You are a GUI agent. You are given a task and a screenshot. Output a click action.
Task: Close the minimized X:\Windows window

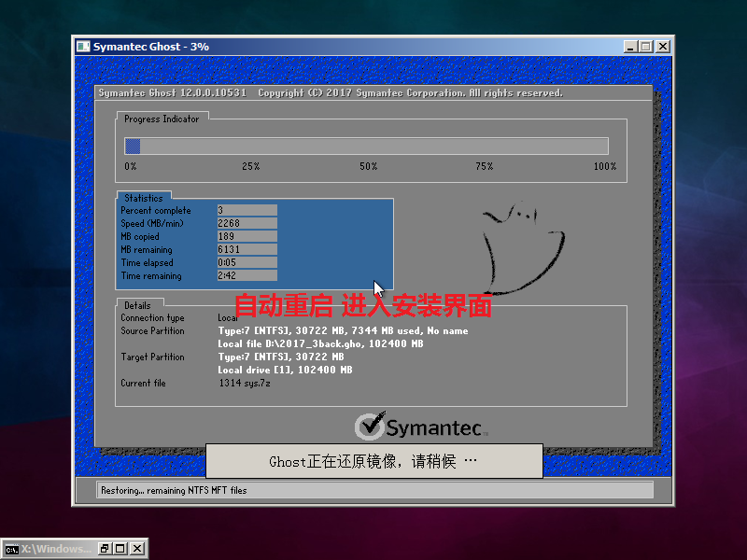point(137,549)
